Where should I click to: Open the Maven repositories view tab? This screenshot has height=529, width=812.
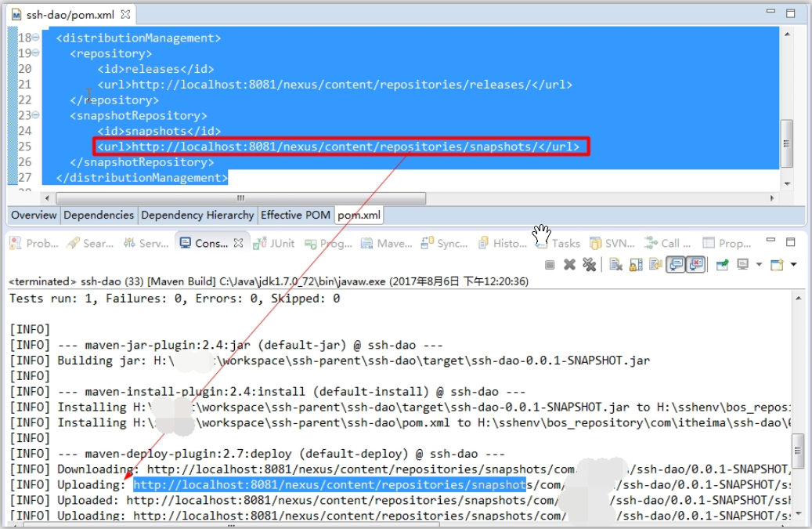coord(386,243)
